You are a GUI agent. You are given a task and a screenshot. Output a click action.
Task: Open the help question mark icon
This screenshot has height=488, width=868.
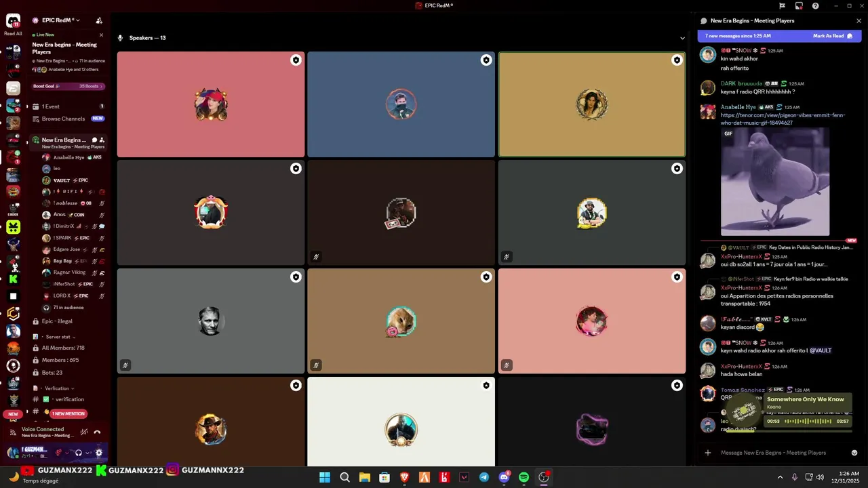[815, 6]
